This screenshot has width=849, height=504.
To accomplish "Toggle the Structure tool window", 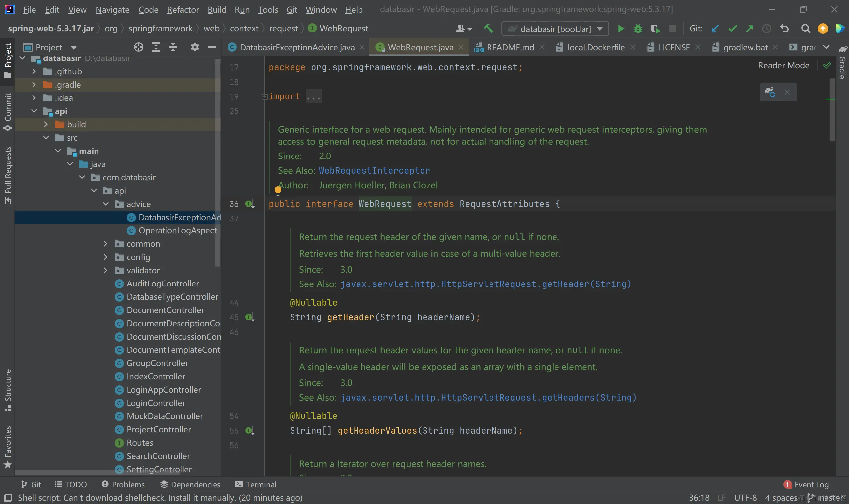I will (x=8, y=390).
